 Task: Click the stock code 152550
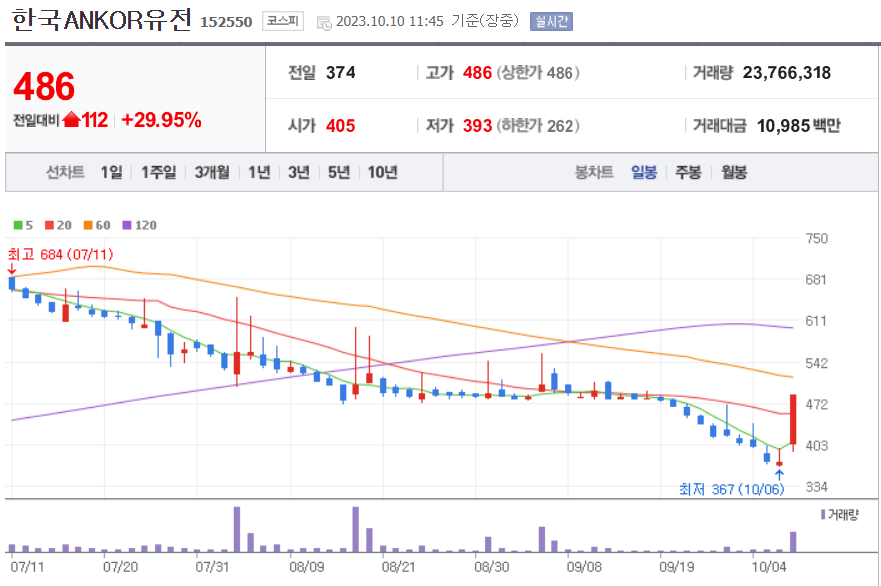point(226,22)
